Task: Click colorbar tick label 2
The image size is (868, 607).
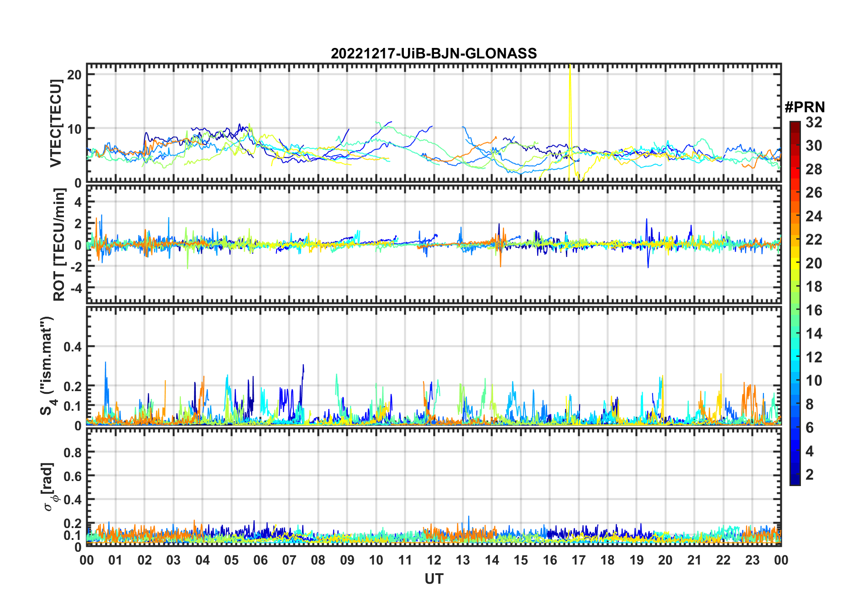Action: pos(809,475)
